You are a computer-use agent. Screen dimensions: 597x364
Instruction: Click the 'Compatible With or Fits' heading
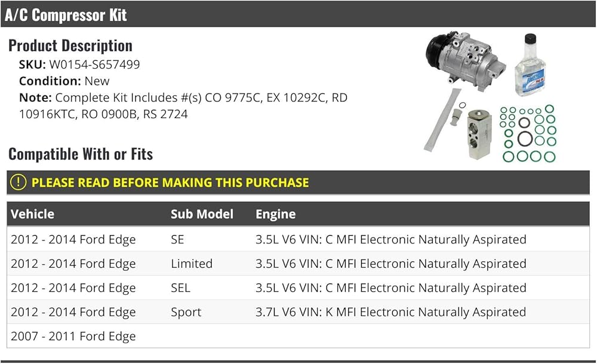click(x=81, y=154)
